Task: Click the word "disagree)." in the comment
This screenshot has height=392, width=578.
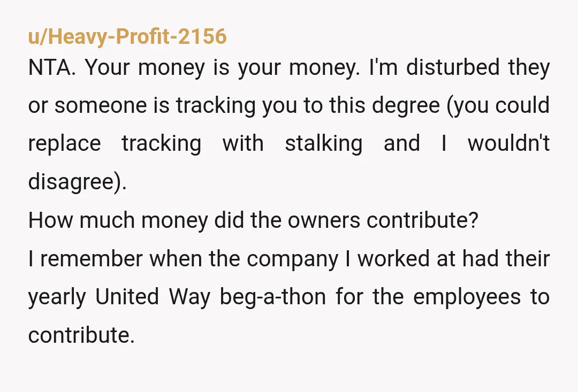Action: tap(78, 182)
